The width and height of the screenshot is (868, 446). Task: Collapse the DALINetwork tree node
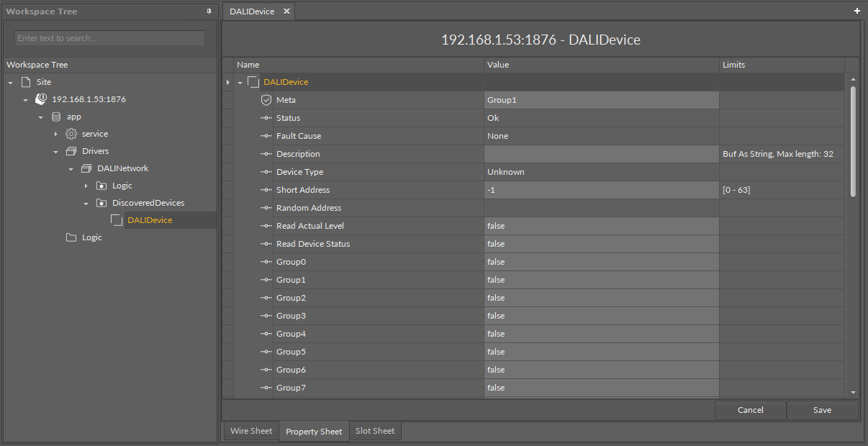coord(71,168)
